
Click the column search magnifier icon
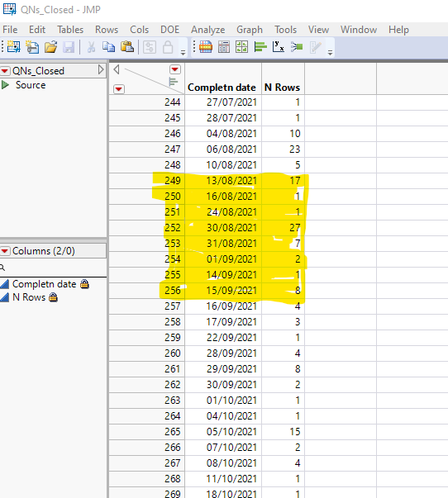(2, 268)
